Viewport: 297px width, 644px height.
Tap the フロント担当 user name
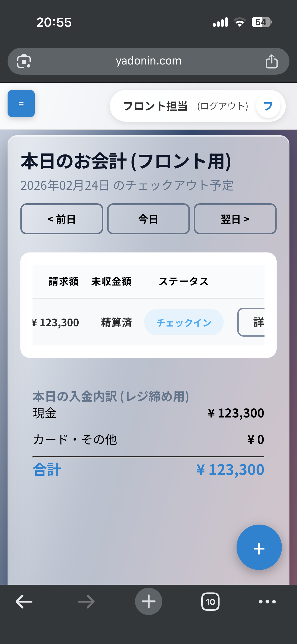point(155,106)
